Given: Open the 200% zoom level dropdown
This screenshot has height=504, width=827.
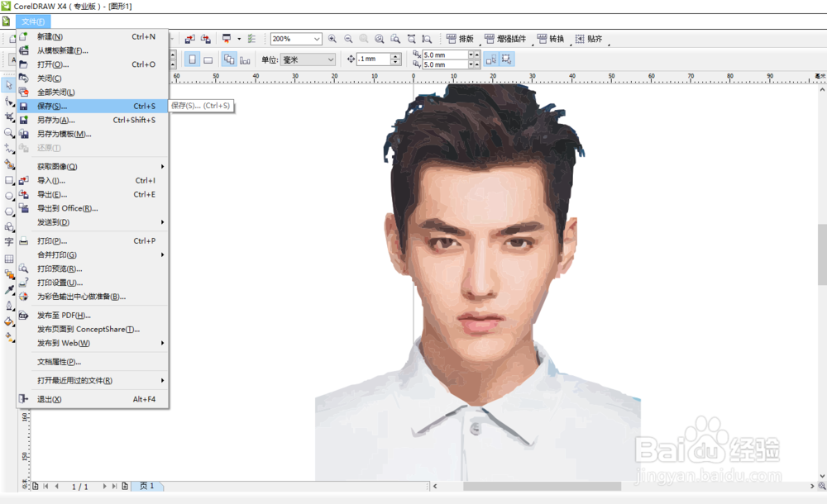Looking at the screenshot, I should 317,39.
